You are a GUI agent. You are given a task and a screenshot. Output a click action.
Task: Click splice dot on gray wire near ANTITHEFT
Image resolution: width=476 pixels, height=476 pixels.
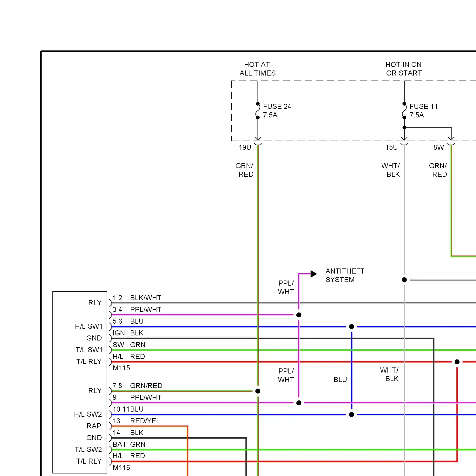[x=404, y=280]
